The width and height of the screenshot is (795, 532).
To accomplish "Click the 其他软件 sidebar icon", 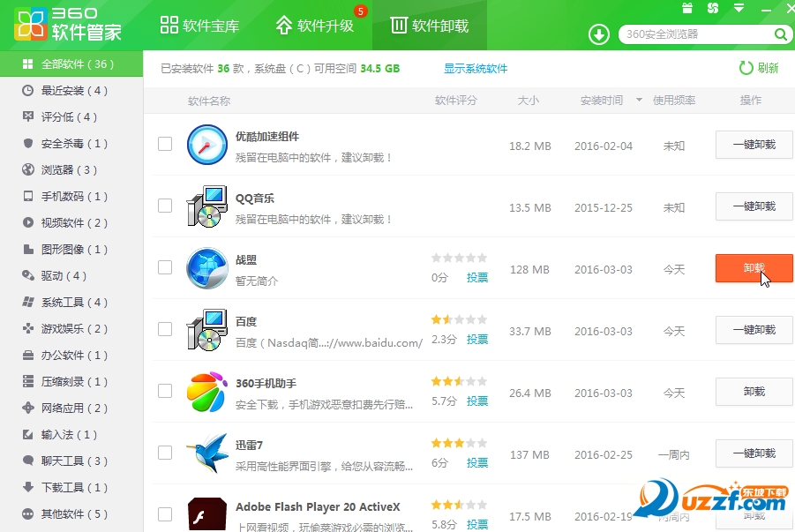I will click(28, 513).
